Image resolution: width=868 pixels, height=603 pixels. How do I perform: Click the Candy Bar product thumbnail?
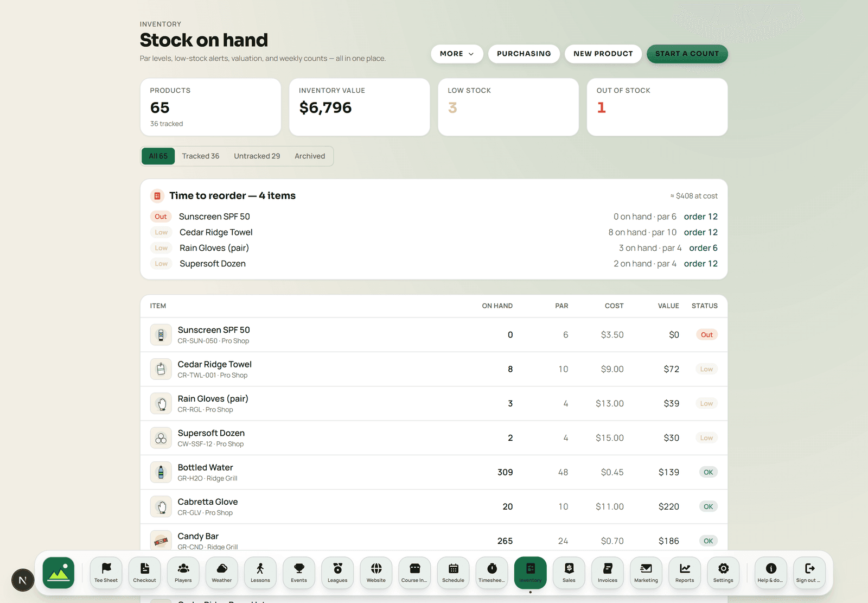[x=161, y=541]
